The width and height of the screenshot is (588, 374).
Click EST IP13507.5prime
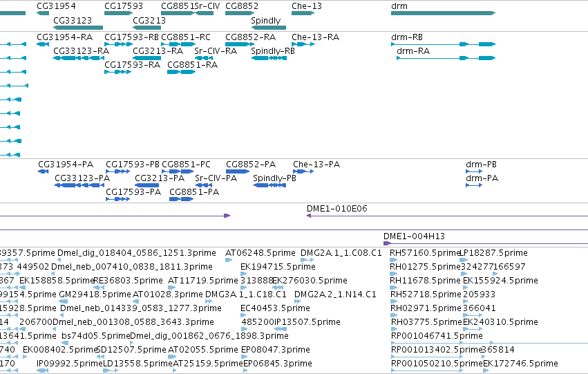(x=279, y=329)
